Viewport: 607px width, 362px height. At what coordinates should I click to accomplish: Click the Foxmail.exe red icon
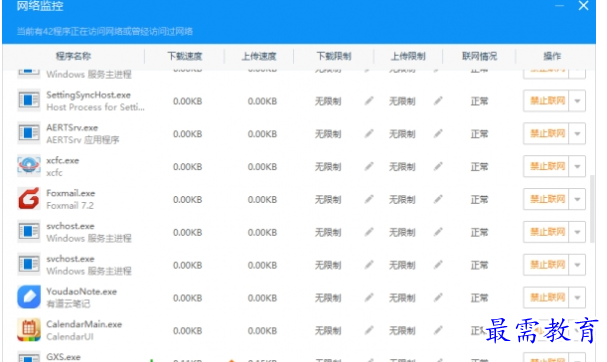pos(29,199)
